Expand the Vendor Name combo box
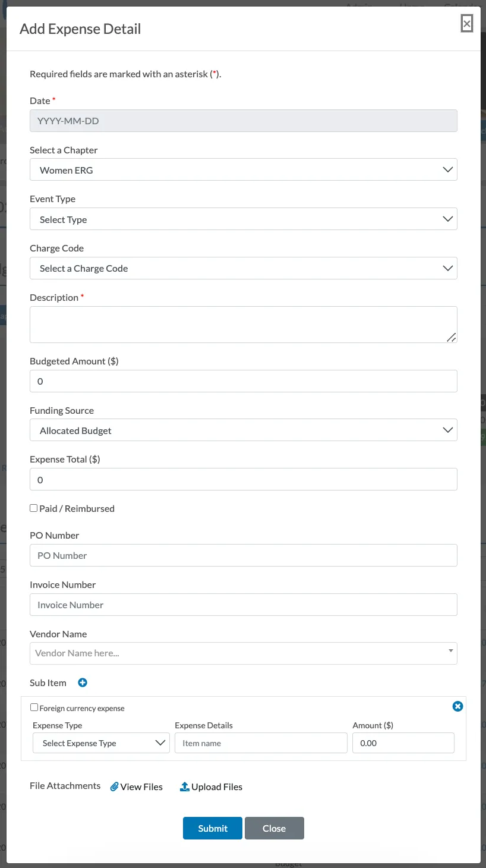Image resolution: width=486 pixels, height=868 pixels. pos(244,653)
